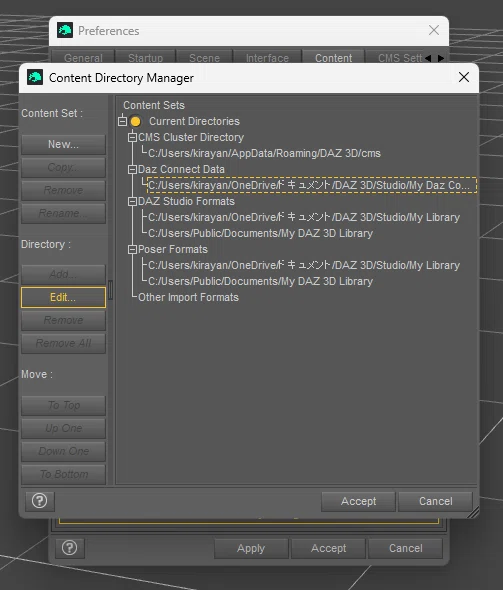Click the Add... directory button
The height and width of the screenshot is (590, 503).
[63, 274]
